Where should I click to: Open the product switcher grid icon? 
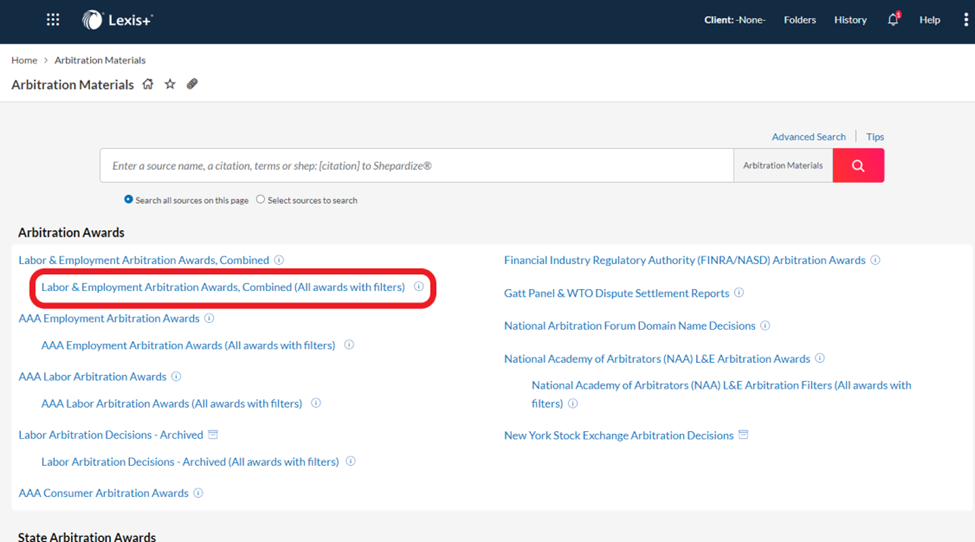point(53,20)
